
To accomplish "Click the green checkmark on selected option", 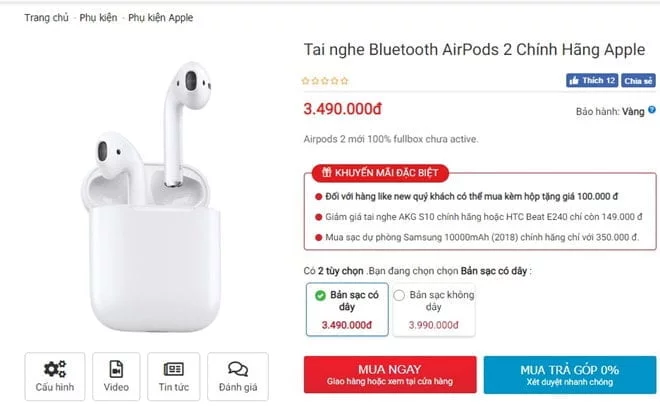I will click(319, 295).
